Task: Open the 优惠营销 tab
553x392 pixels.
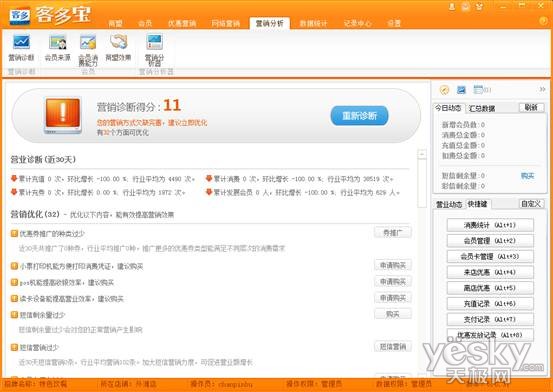Action: [182, 24]
